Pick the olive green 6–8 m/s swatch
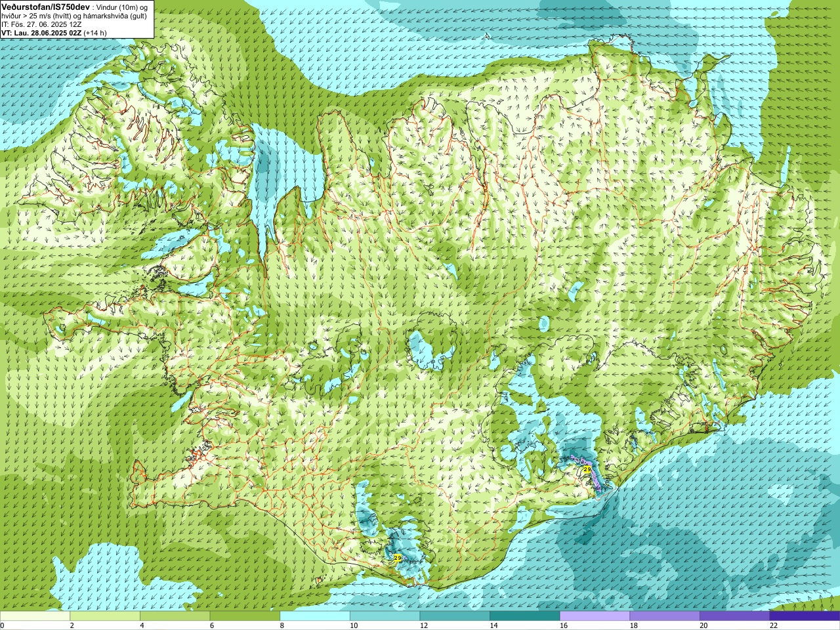 tap(245, 616)
